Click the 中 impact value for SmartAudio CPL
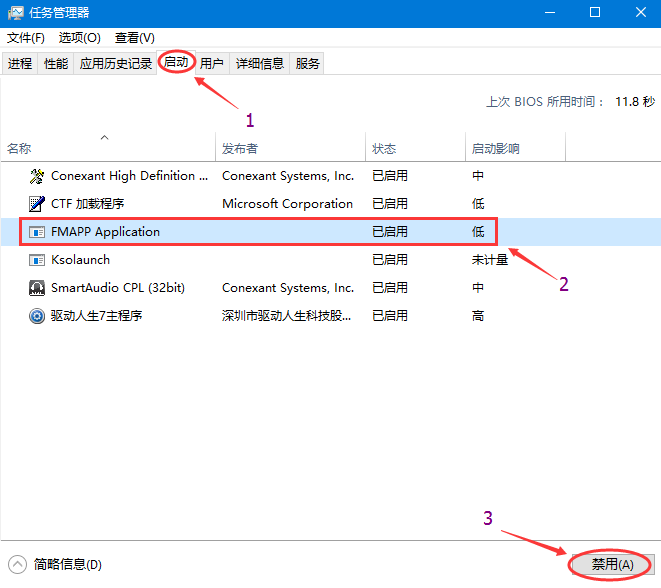Screen dimensions: 661x588 (478, 288)
